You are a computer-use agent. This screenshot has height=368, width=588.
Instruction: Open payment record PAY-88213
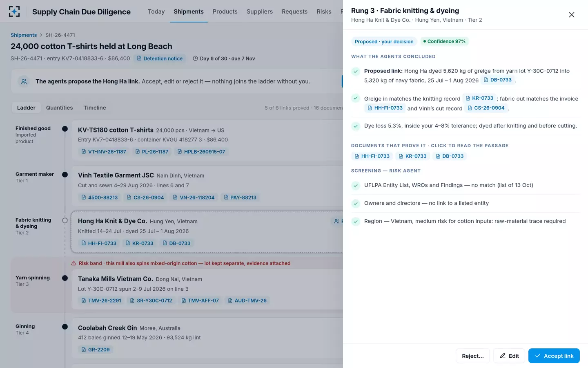point(239,197)
